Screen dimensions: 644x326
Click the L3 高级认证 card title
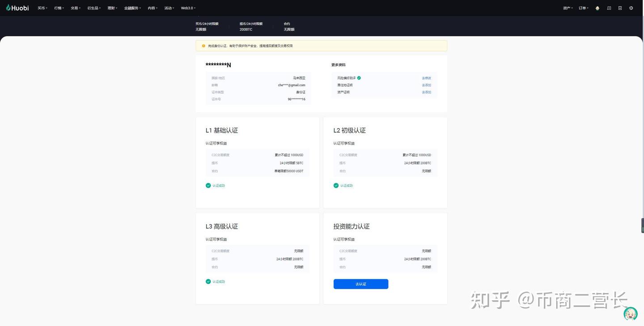[x=222, y=226]
